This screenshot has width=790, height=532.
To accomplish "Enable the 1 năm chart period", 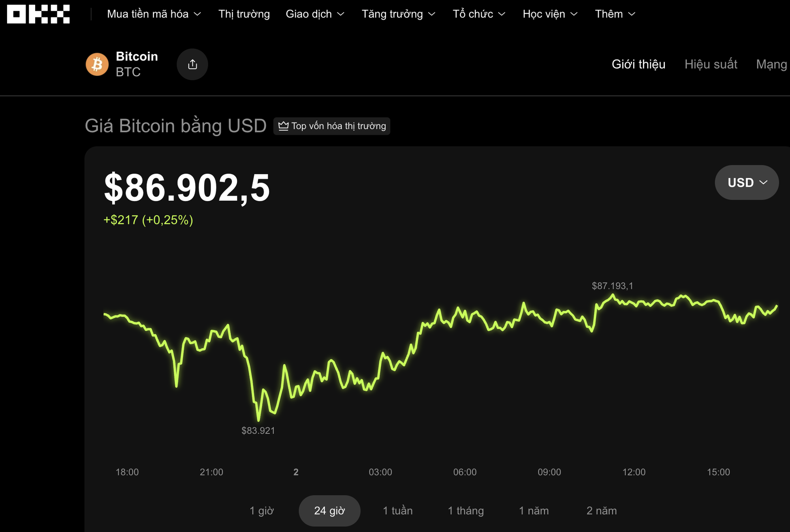I will (534, 510).
